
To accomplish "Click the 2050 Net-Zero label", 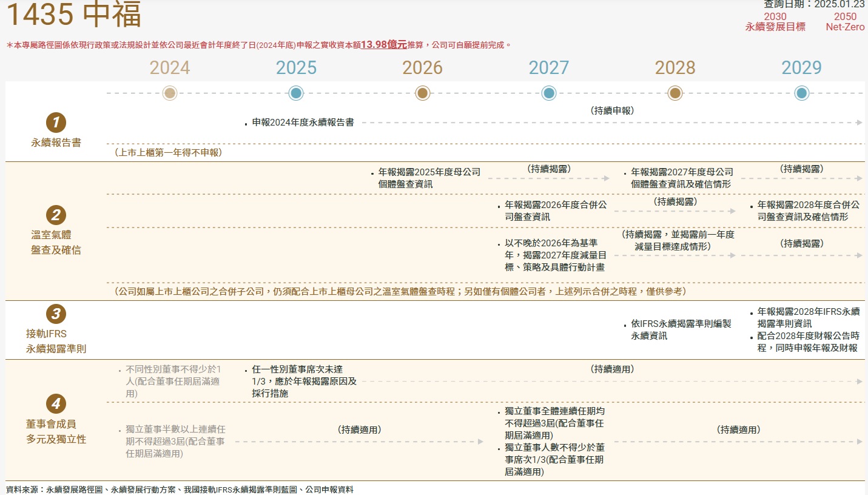I will (x=845, y=22).
